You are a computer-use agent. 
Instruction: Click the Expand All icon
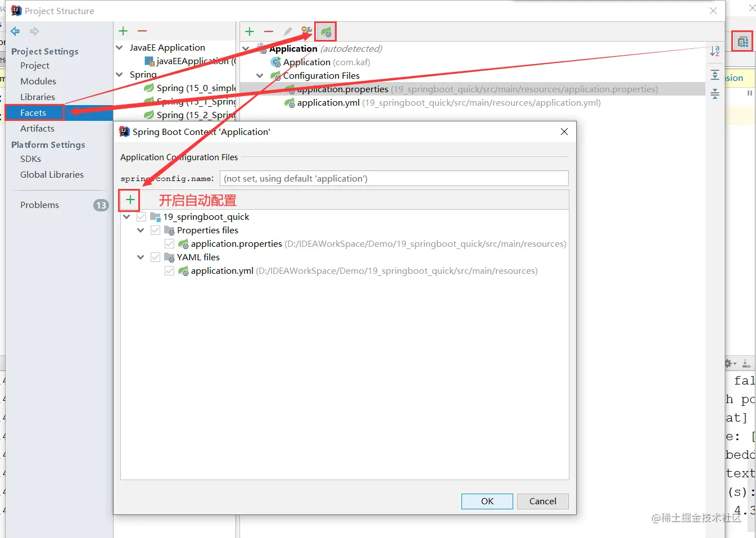point(715,75)
